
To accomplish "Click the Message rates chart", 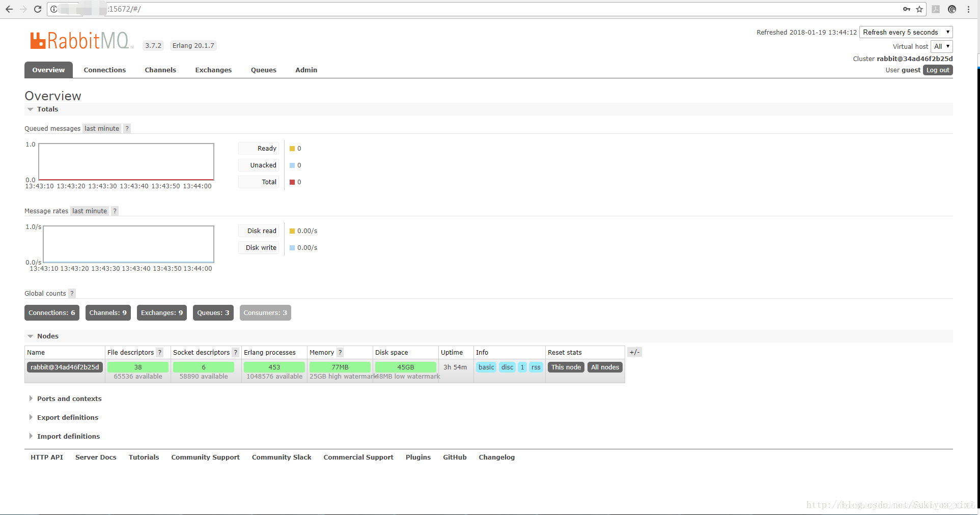I will point(128,244).
